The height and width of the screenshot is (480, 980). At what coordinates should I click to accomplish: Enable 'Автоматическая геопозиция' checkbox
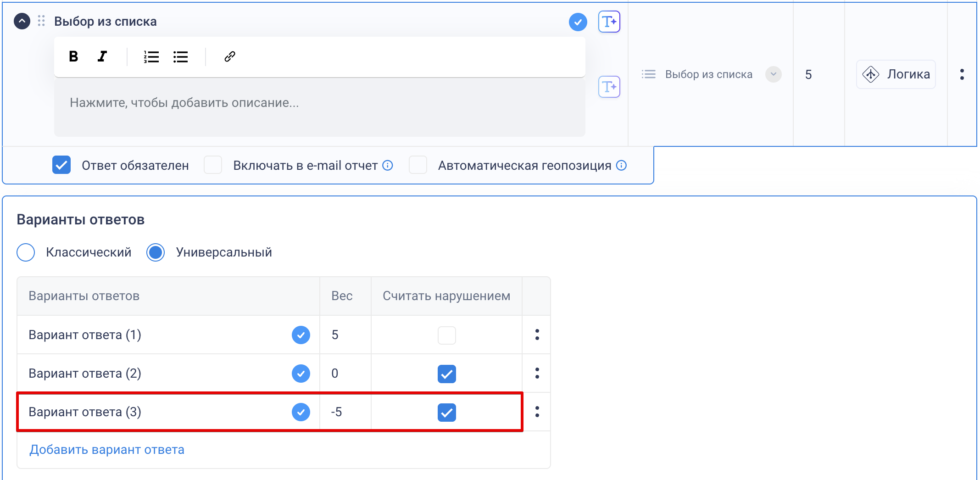point(418,165)
